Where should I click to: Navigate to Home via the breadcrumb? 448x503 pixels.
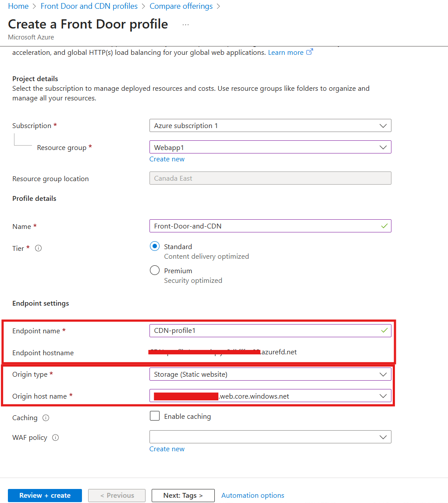pos(18,6)
